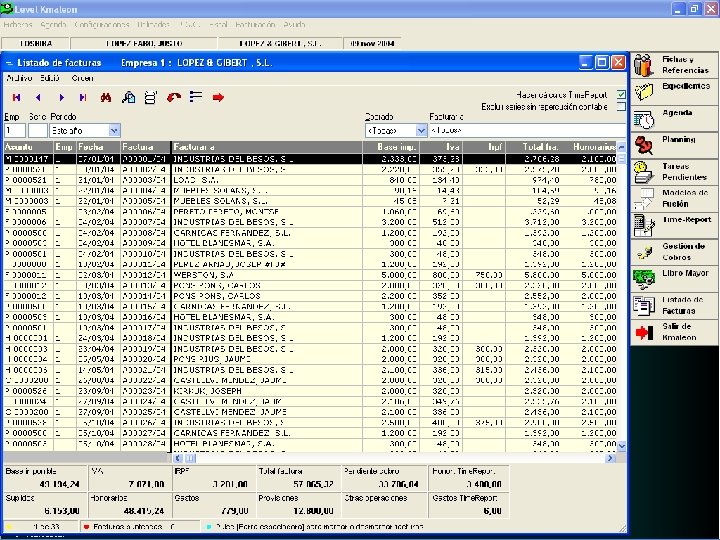720x540 pixels.
Task: Click the LOPEZ FARO, JUSTO user box
Action: pos(144,44)
